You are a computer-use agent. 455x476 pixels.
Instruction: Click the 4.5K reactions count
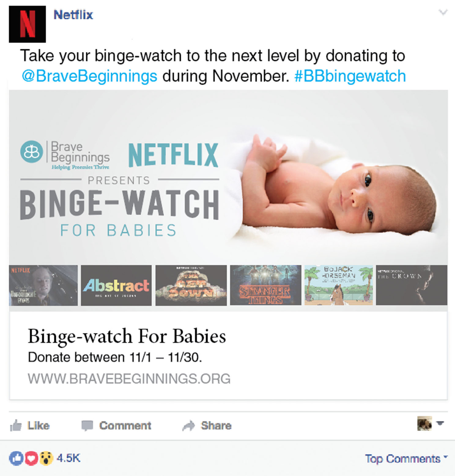point(68,458)
